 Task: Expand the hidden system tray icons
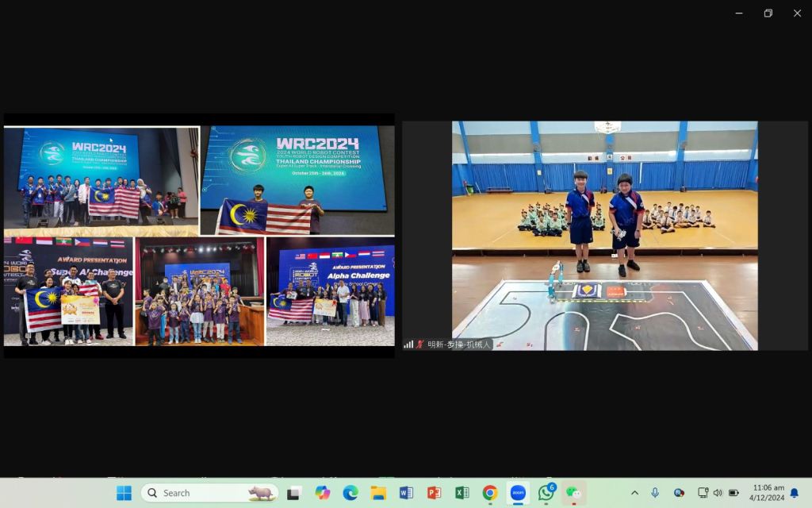tap(634, 493)
